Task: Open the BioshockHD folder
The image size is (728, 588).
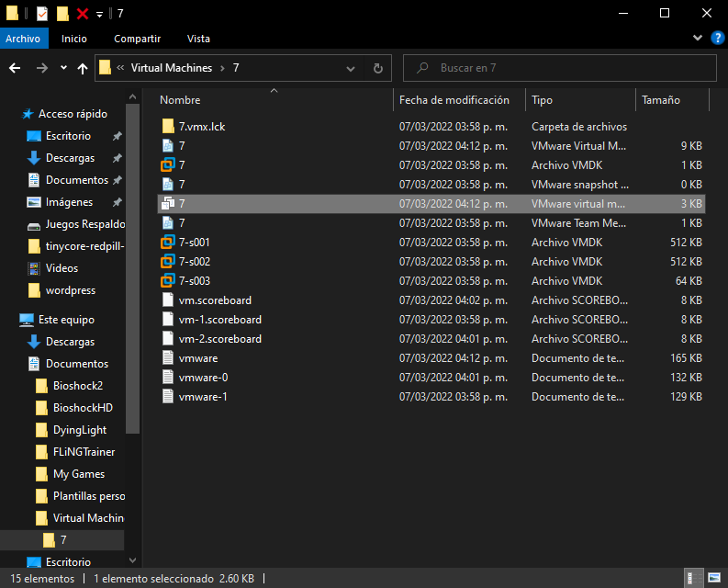Action: pyautogui.click(x=84, y=408)
